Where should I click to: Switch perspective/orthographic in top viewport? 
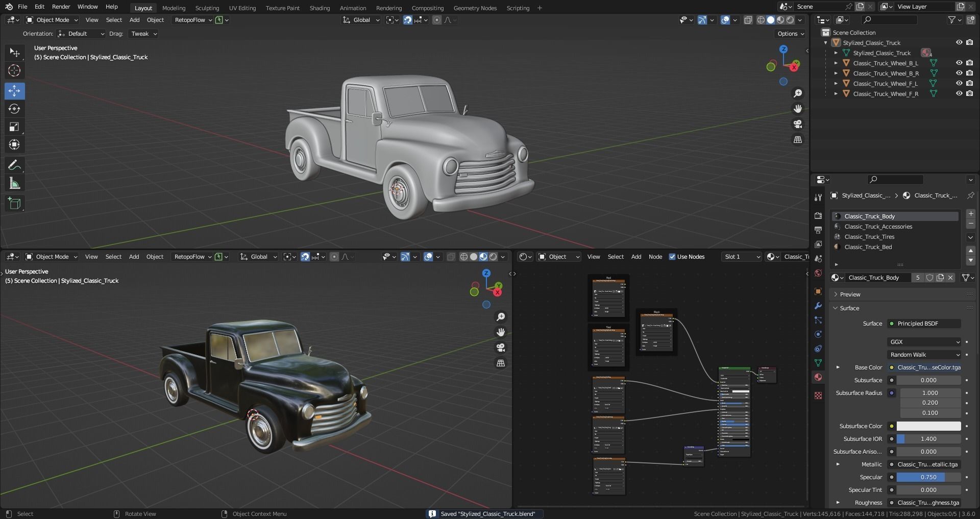[x=798, y=139]
